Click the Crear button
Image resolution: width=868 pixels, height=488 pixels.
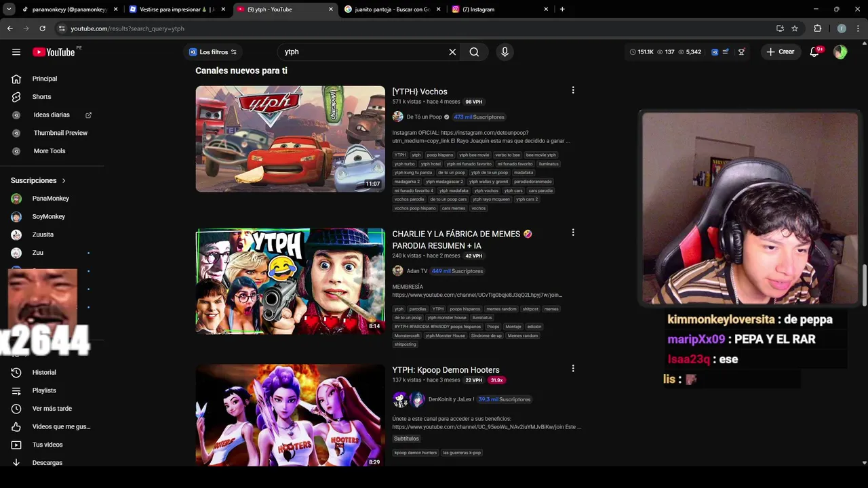pos(780,52)
